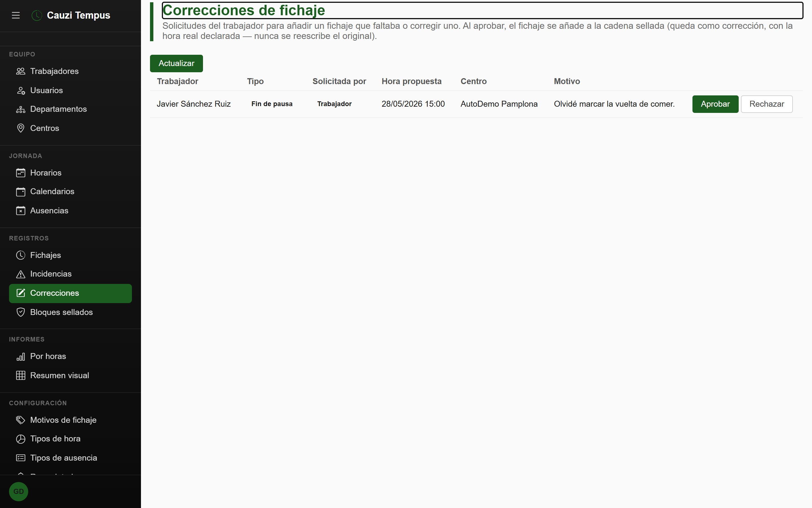Navigate to Bloques sellados
The image size is (812, 508).
click(70, 312)
